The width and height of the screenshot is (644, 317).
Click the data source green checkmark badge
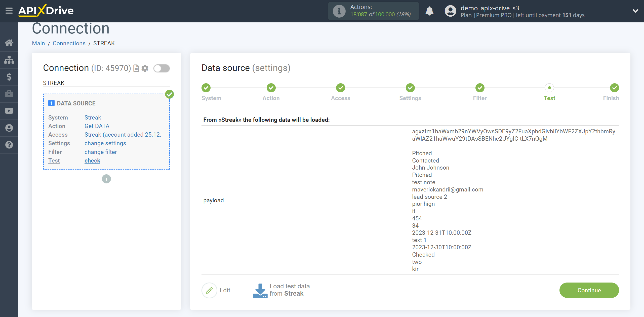coord(170,94)
